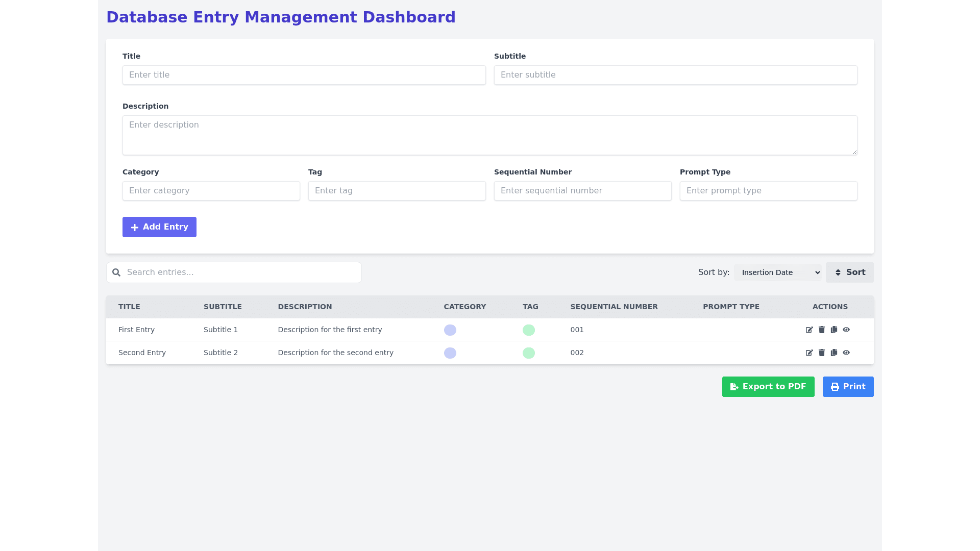Duplicate First Entry with the copy icon
This screenshot has width=980, height=551.
point(834,330)
